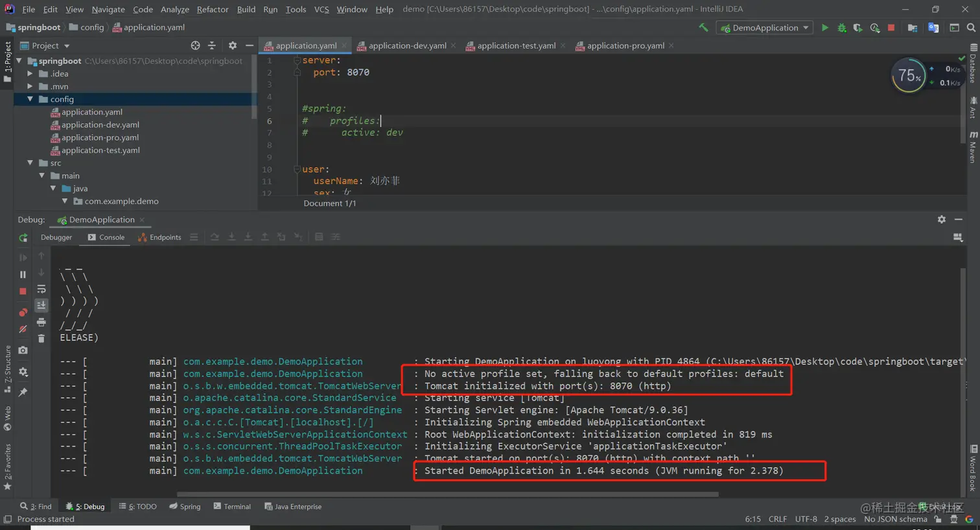Build project with the hammer icon
The height and width of the screenshot is (530, 980).
703,28
